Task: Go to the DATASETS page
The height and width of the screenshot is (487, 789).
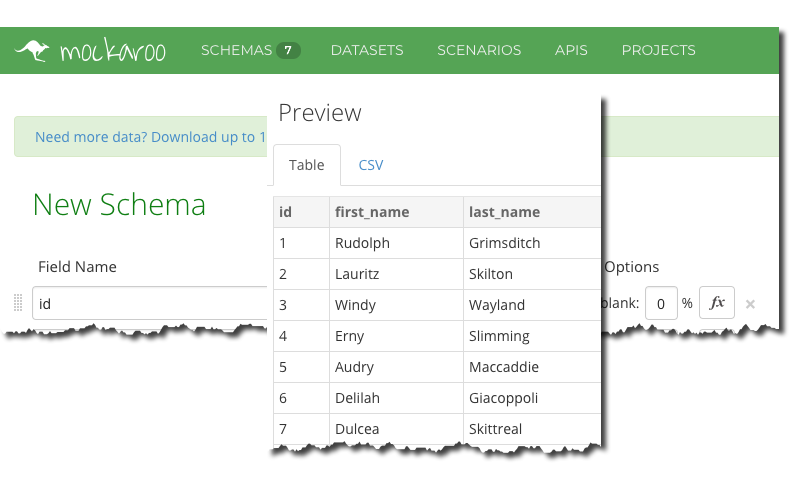Action: 367,50
